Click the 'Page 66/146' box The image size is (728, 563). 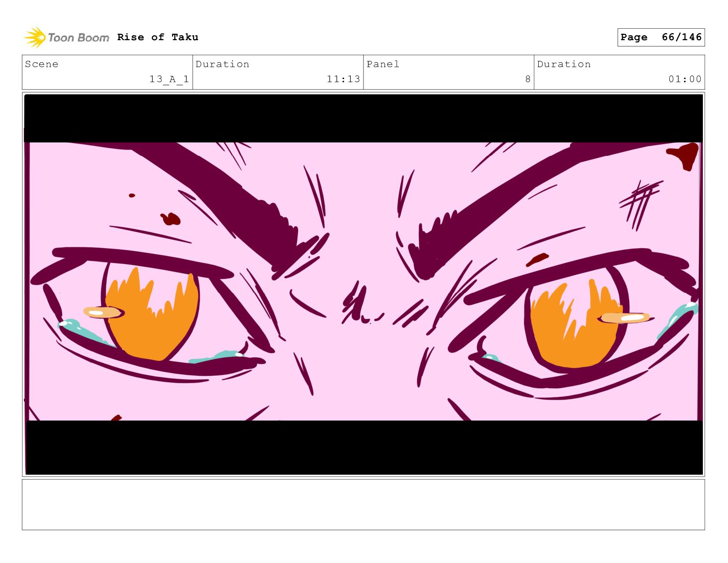pyautogui.click(x=661, y=37)
